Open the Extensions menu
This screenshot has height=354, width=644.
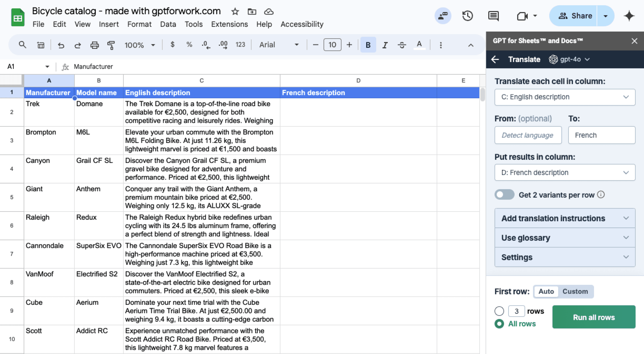(x=229, y=24)
